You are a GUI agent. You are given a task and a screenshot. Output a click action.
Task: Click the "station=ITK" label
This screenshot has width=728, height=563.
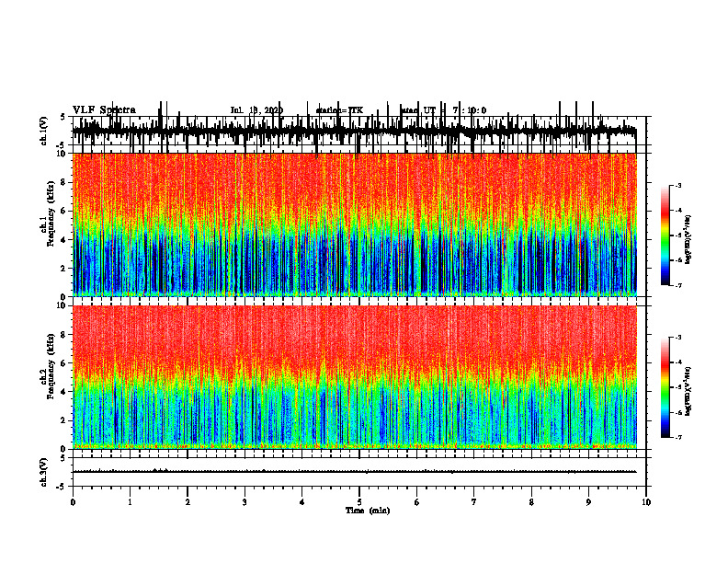(x=339, y=110)
